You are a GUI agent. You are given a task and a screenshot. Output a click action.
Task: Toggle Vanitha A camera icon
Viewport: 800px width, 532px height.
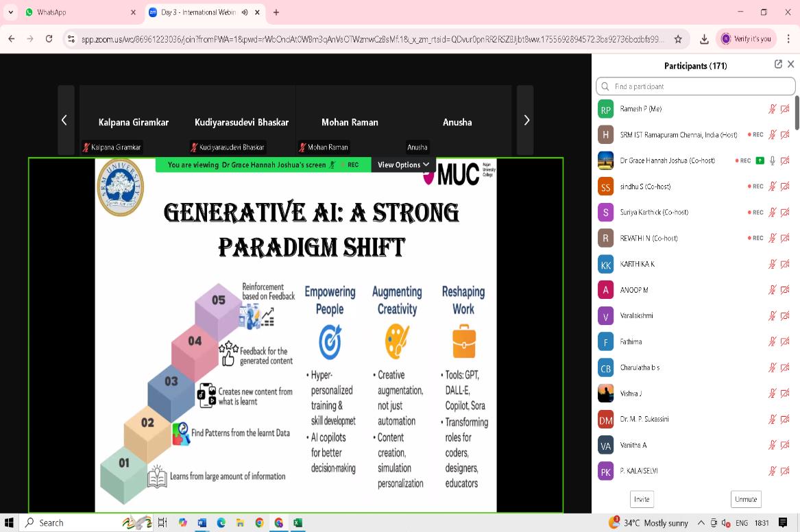(785, 445)
